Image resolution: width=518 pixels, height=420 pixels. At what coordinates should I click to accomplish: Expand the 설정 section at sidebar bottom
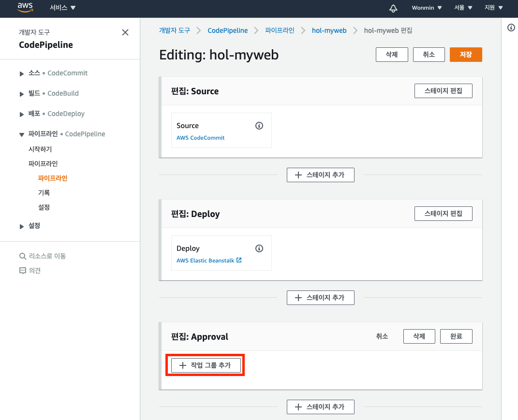click(21, 226)
